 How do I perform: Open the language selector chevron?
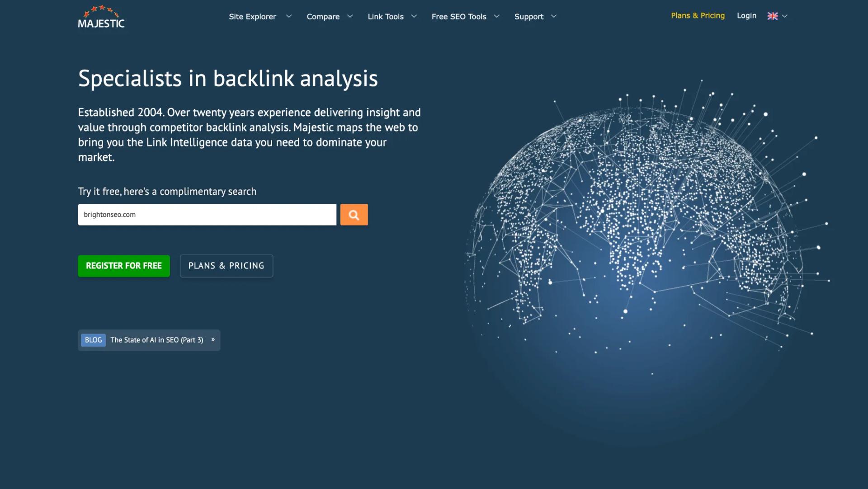pos(785,16)
